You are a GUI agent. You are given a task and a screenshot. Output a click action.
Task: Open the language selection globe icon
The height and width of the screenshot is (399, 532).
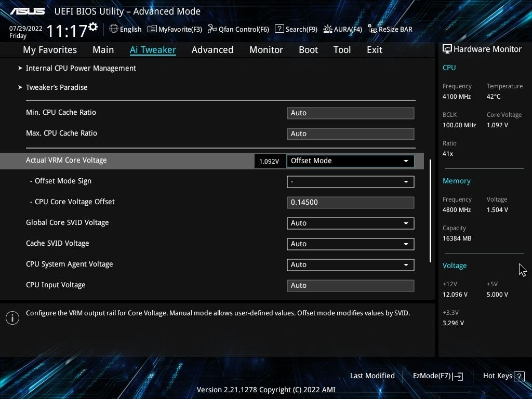point(113,29)
